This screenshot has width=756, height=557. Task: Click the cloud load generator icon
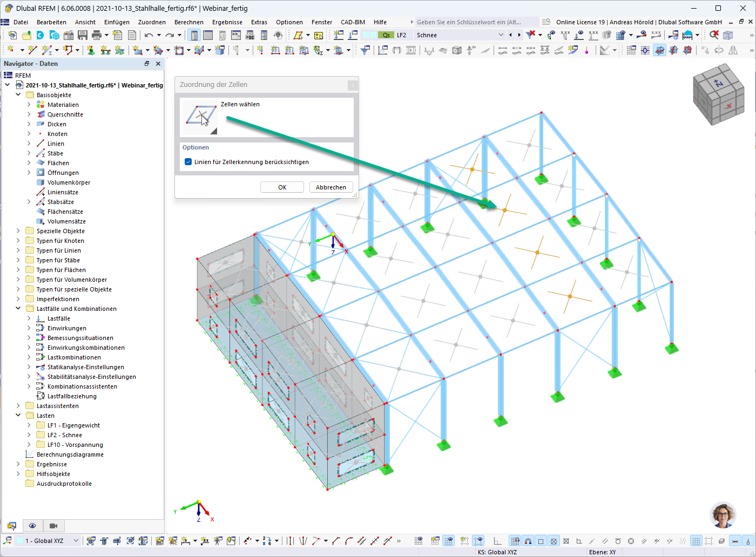coord(687,35)
